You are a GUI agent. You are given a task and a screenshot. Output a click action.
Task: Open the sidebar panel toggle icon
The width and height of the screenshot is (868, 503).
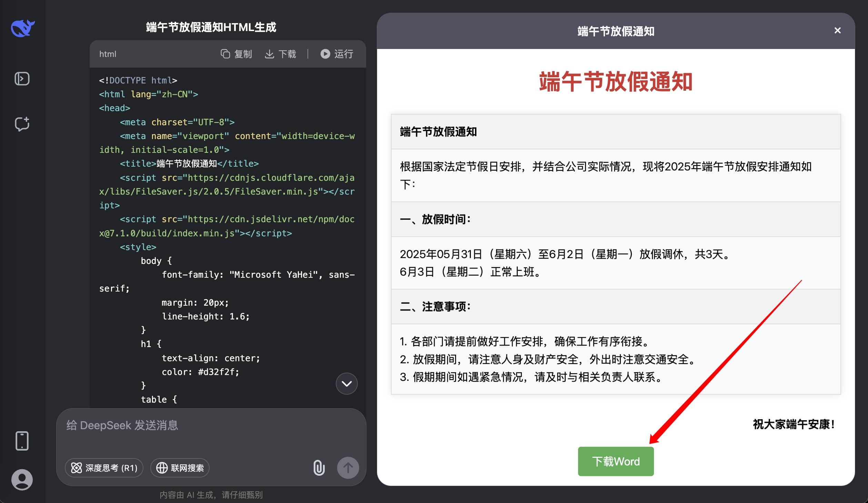22,79
